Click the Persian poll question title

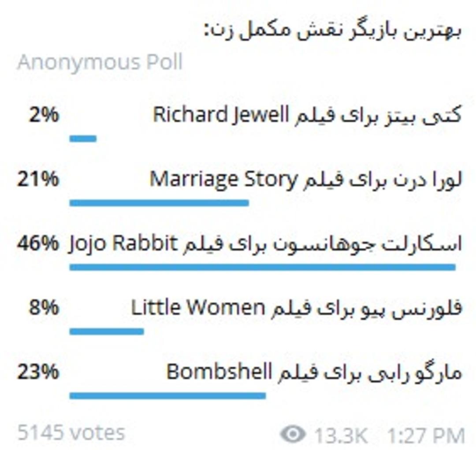333,31
